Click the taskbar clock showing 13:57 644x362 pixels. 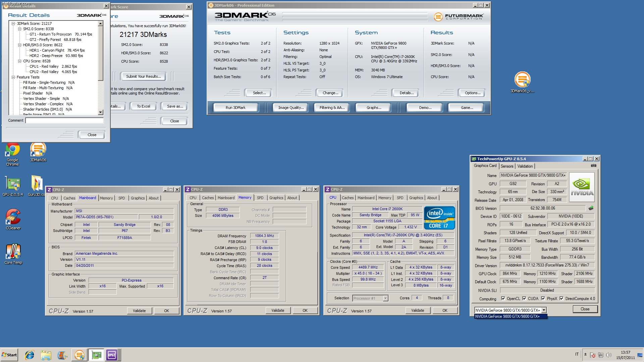point(625,355)
